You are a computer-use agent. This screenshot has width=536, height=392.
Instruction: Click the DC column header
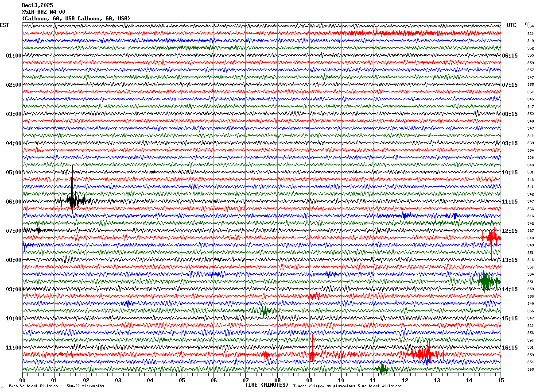click(527, 24)
